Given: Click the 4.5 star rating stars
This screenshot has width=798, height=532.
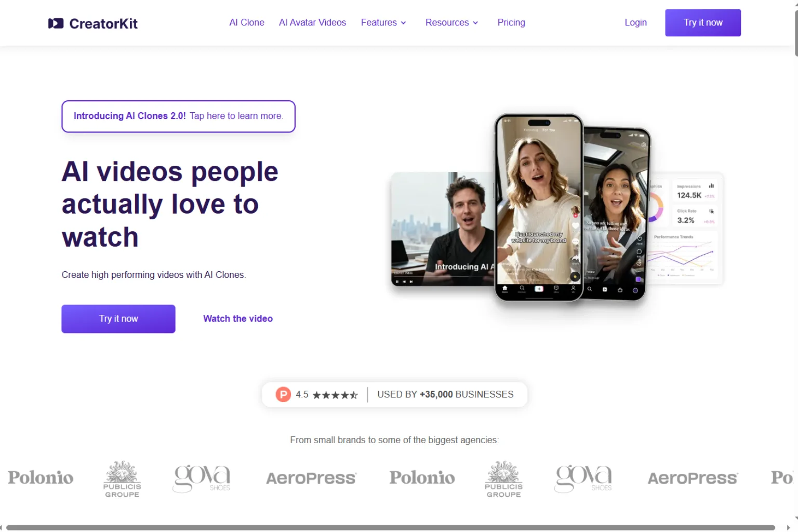Looking at the screenshot, I should (x=335, y=395).
